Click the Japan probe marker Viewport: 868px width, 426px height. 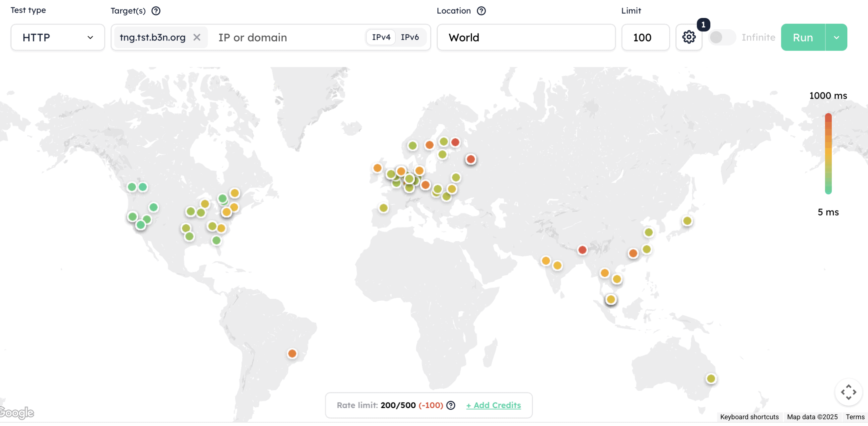[x=687, y=221]
